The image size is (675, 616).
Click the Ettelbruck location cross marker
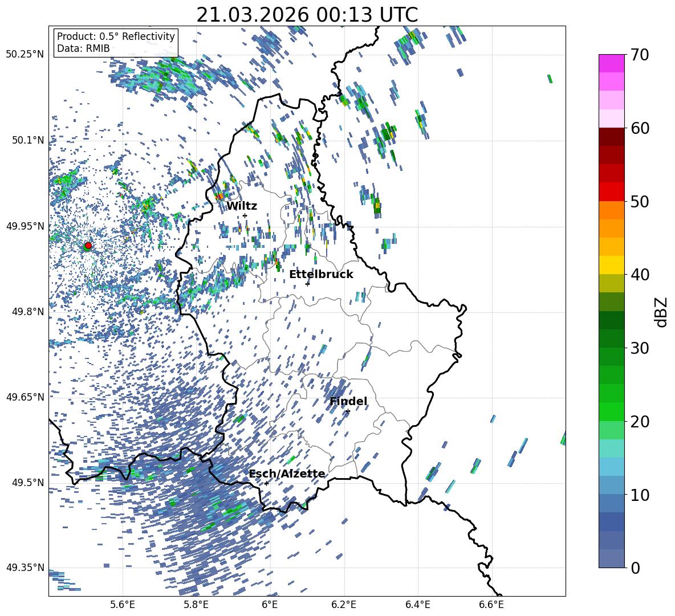pos(308,284)
